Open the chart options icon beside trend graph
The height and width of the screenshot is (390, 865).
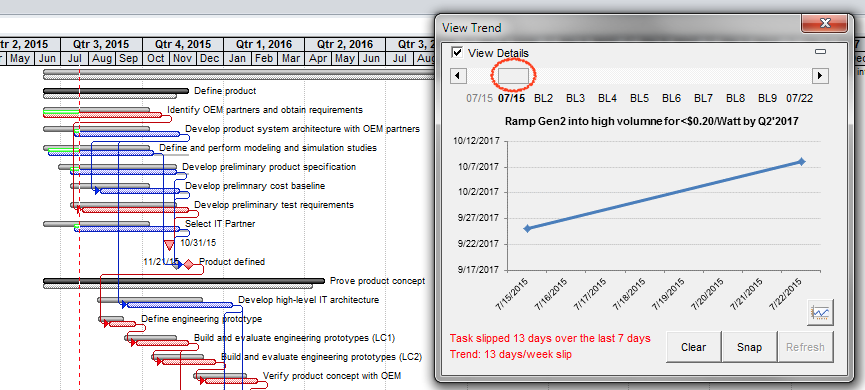[820, 313]
